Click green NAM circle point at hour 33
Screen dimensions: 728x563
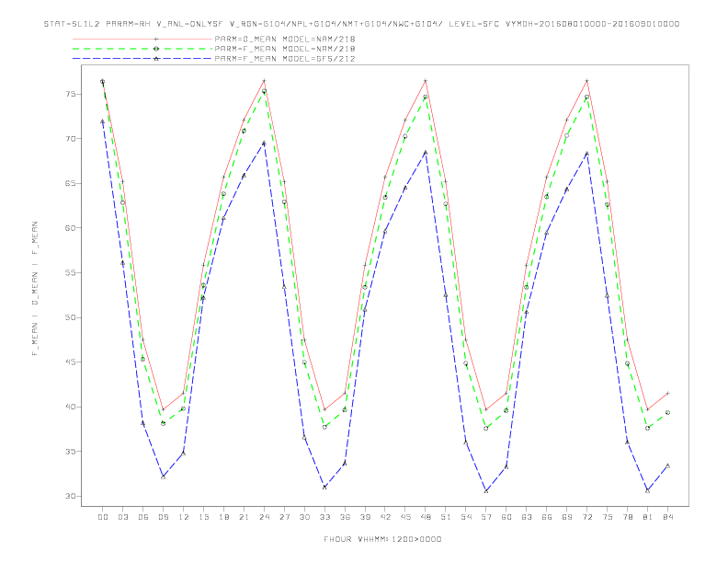(x=324, y=427)
